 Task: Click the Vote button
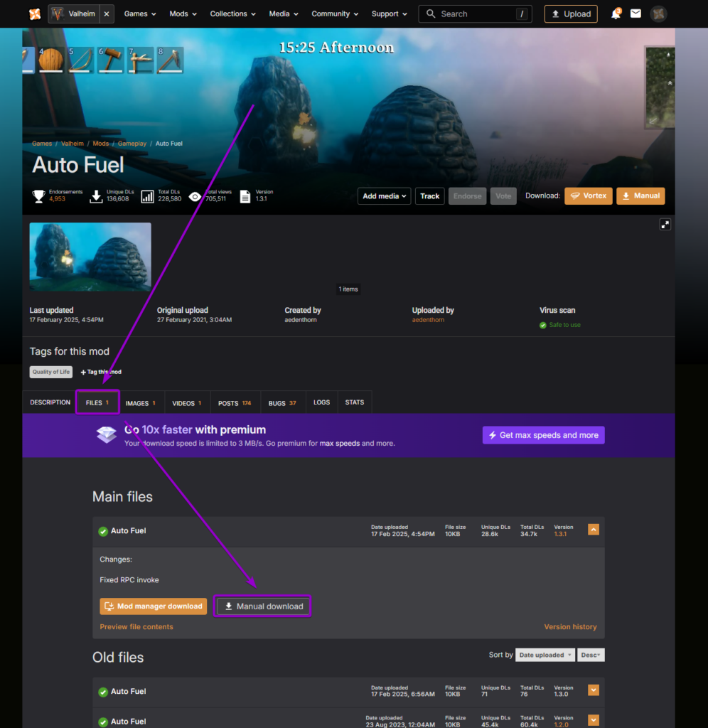click(x=503, y=196)
